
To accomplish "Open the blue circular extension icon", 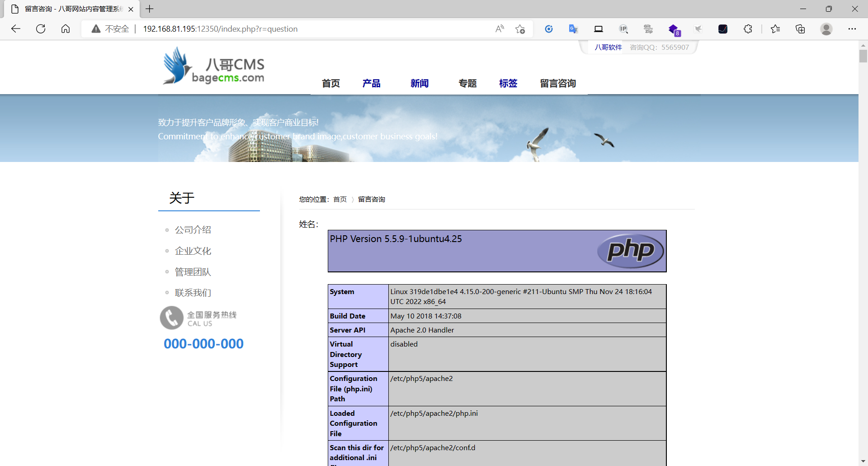I will click(x=549, y=29).
